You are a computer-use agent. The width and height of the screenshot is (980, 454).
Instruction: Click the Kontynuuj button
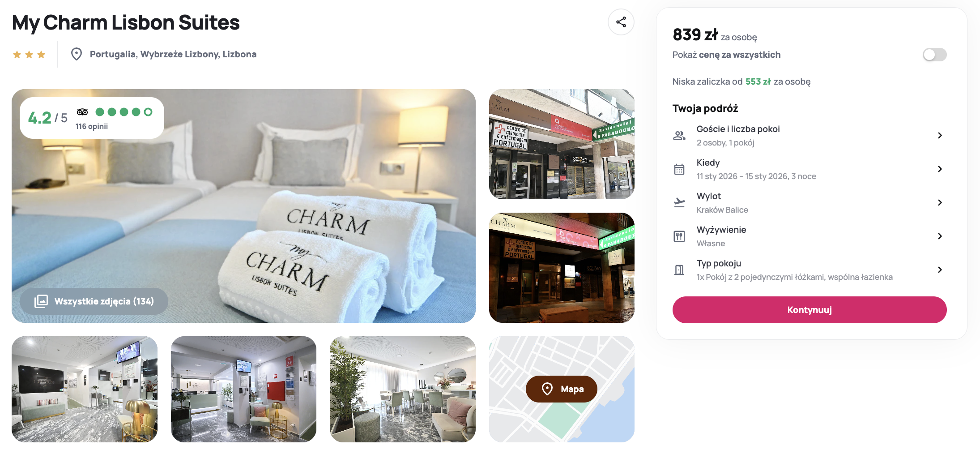click(810, 310)
